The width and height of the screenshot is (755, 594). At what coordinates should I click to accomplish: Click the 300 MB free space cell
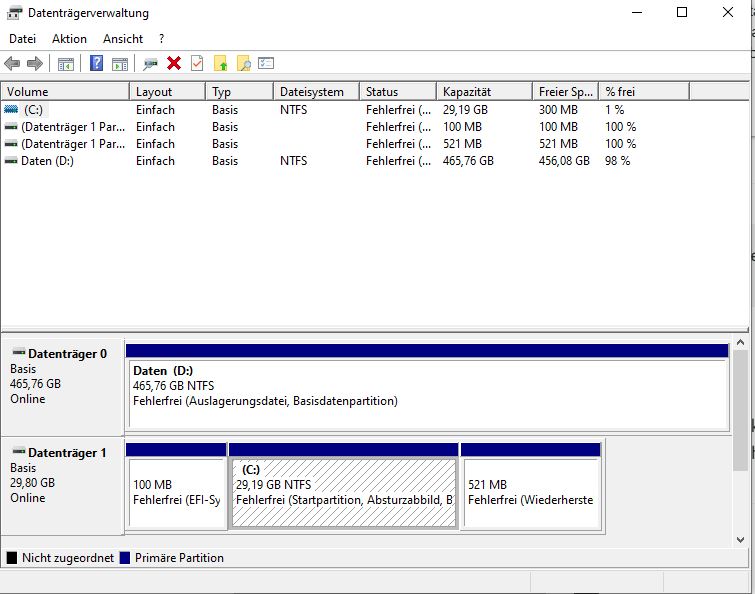coord(558,110)
